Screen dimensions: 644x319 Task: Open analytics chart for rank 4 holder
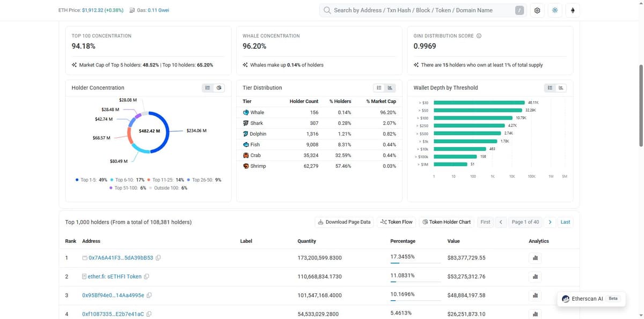coord(535,314)
